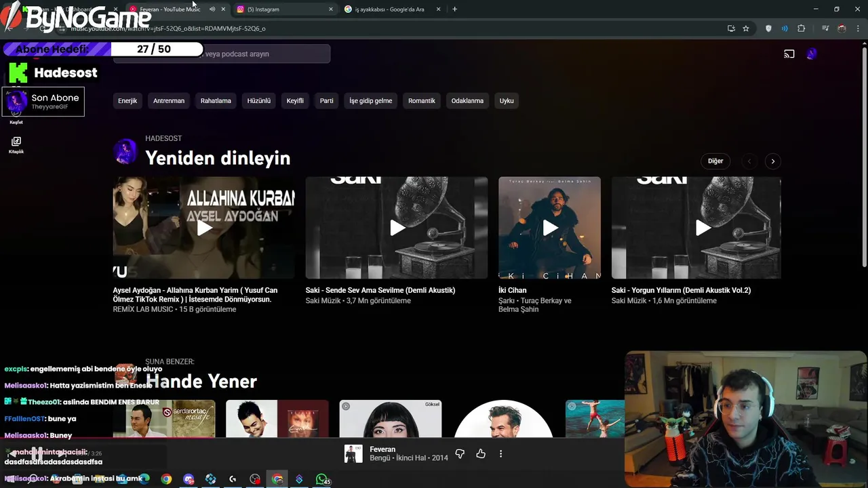Open Saki - Sende Sev Ama Sevilme title
The width and height of the screenshot is (868, 488).
(380, 290)
